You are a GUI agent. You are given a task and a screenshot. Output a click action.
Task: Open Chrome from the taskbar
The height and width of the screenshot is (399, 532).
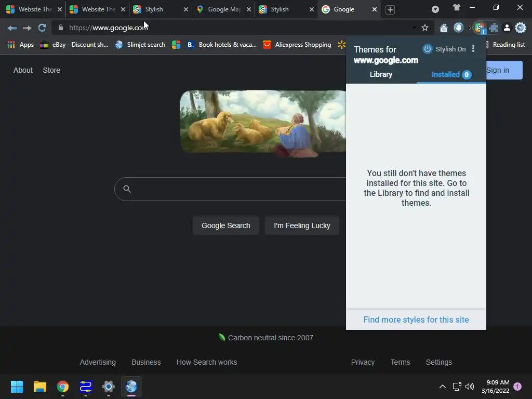click(63, 387)
